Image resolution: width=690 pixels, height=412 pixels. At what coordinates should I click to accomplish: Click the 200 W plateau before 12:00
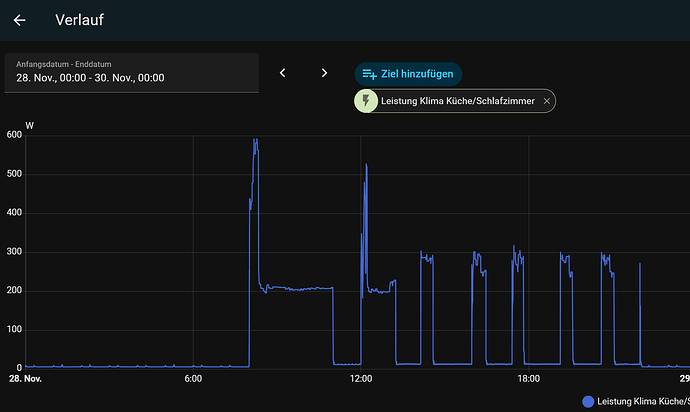click(x=295, y=288)
